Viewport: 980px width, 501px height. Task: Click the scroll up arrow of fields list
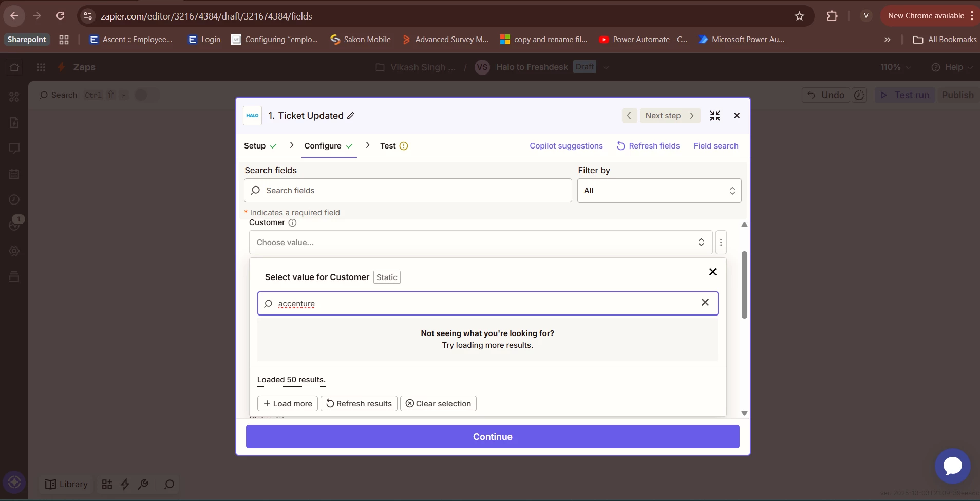coord(744,225)
